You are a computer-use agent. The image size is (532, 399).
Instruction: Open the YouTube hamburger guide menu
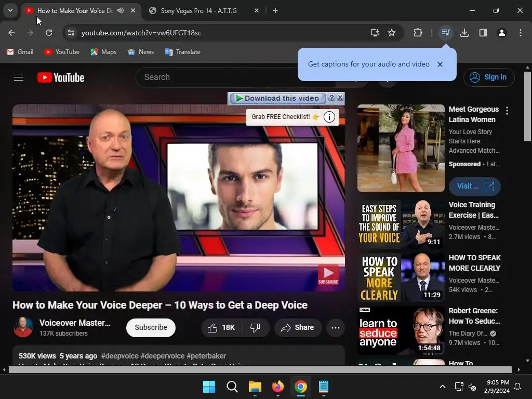(x=19, y=77)
